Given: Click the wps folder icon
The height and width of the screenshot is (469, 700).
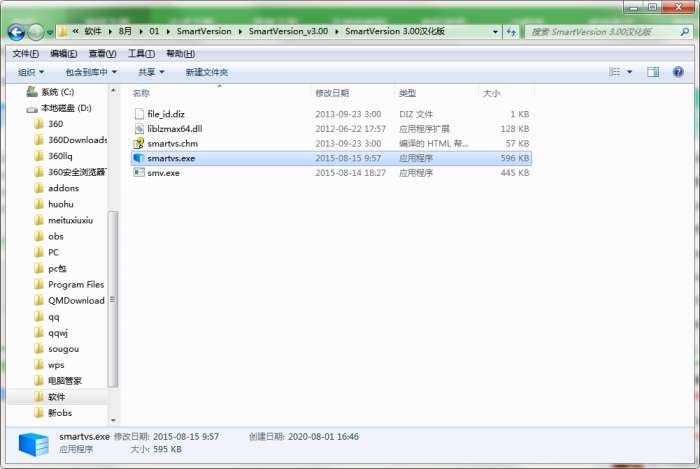Looking at the screenshot, I should (x=39, y=365).
